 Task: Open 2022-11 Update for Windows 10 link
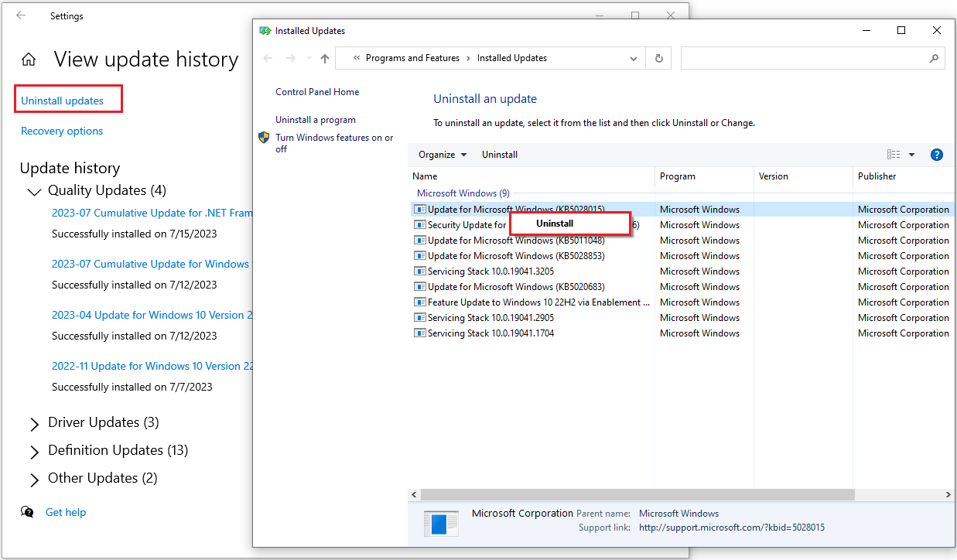152,366
